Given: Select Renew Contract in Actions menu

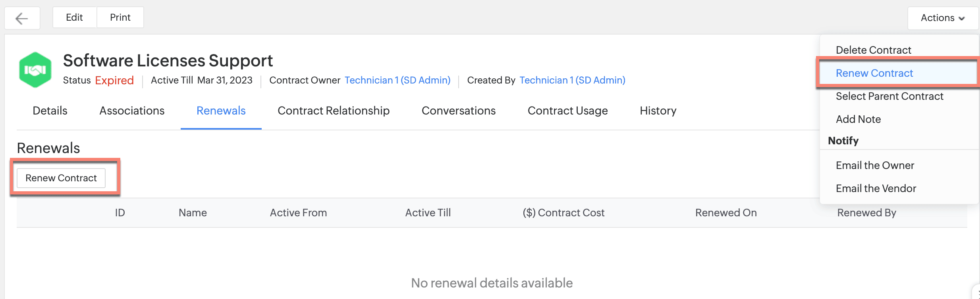Looking at the screenshot, I should 874,73.
